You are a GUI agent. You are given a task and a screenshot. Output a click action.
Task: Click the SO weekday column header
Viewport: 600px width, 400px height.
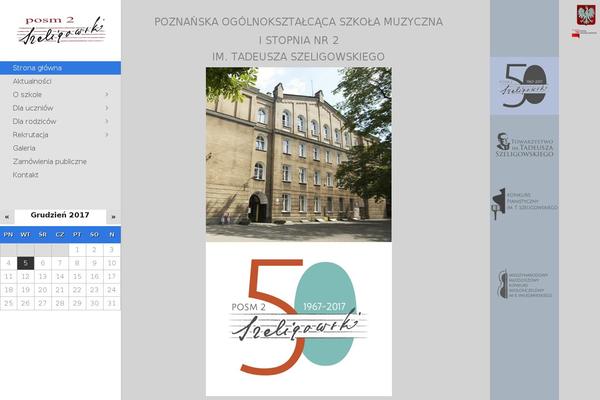pyautogui.click(x=95, y=235)
